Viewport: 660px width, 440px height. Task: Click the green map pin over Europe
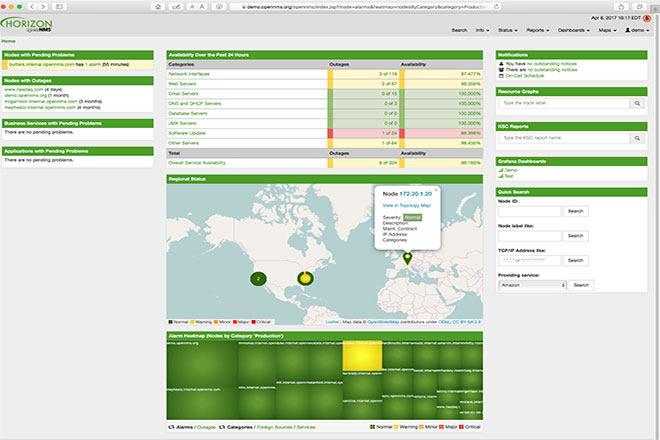[x=407, y=258]
